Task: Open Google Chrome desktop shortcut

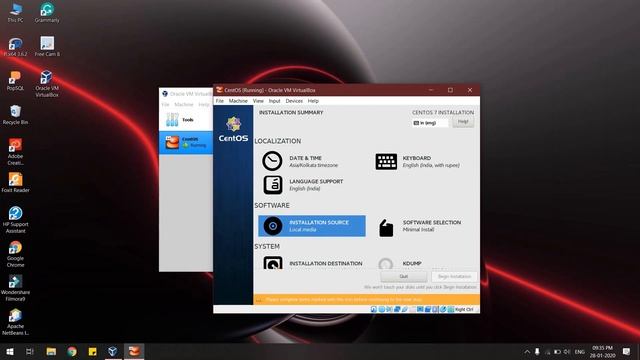Action: (x=15, y=254)
